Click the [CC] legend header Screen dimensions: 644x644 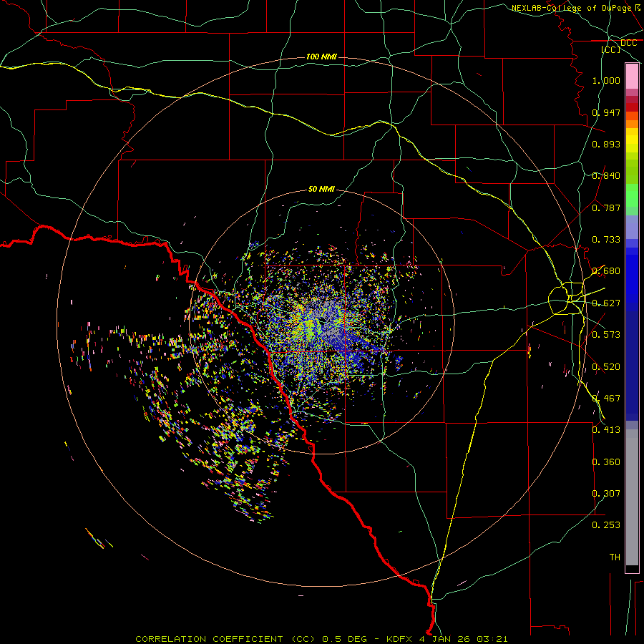(611, 49)
